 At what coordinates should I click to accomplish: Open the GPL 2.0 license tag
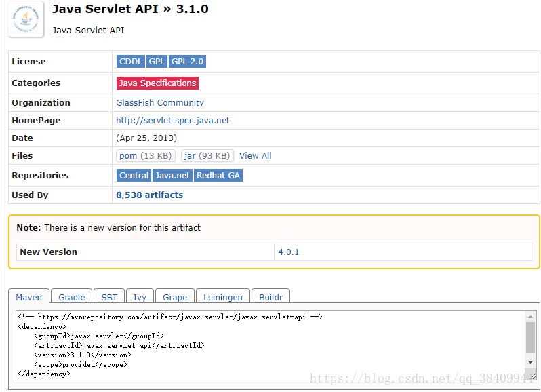coord(187,62)
